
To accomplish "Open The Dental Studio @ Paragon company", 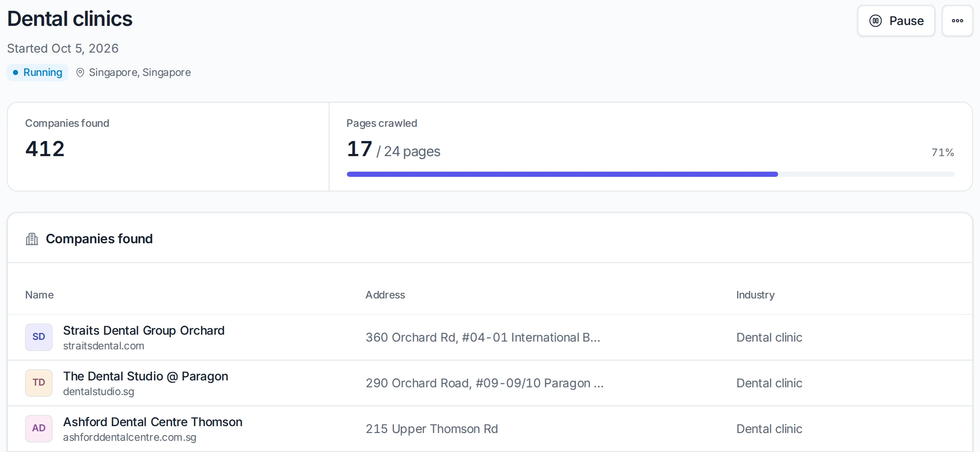I will (x=145, y=376).
